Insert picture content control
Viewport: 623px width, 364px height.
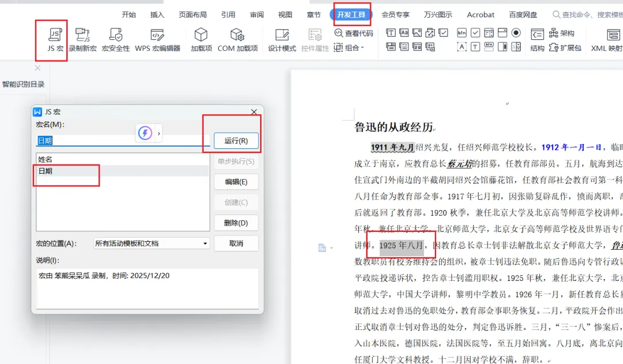tap(417, 32)
